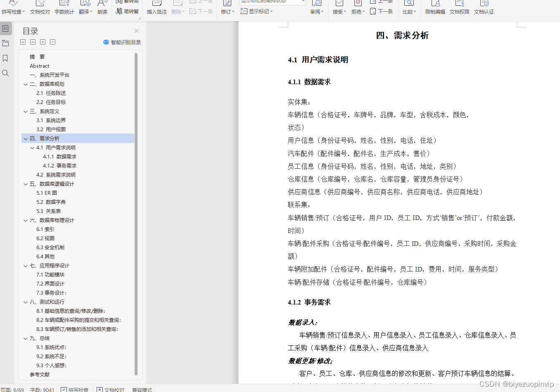
Task: Insert a comment with 插入批注
Action: click(x=157, y=8)
